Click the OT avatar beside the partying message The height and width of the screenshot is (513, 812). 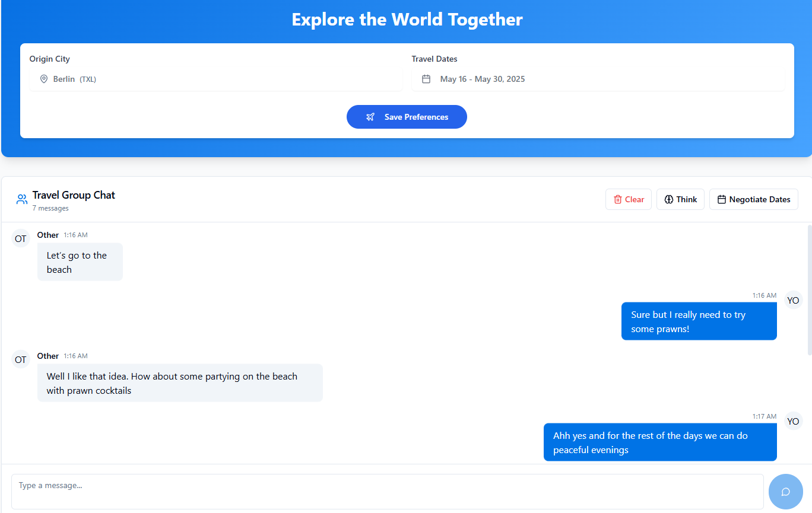[21, 359]
